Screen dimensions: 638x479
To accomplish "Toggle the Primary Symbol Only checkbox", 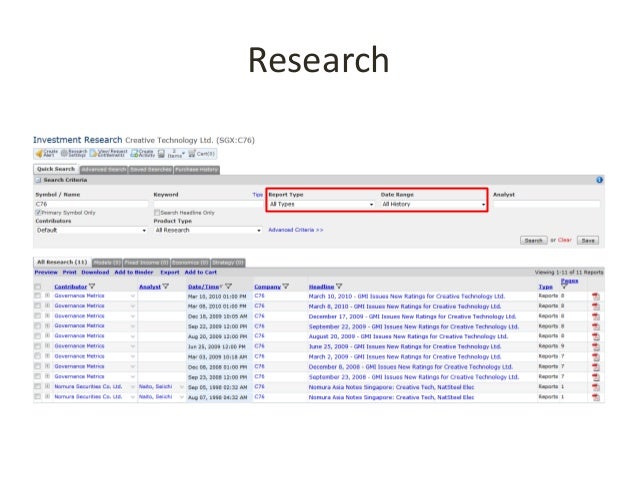I will pos(38,212).
